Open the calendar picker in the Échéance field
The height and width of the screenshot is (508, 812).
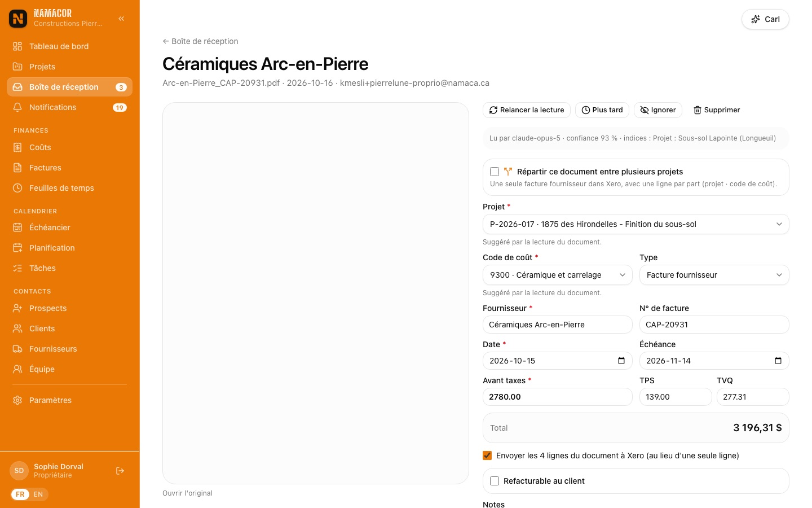pyautogui.click(x=778, y=361)
